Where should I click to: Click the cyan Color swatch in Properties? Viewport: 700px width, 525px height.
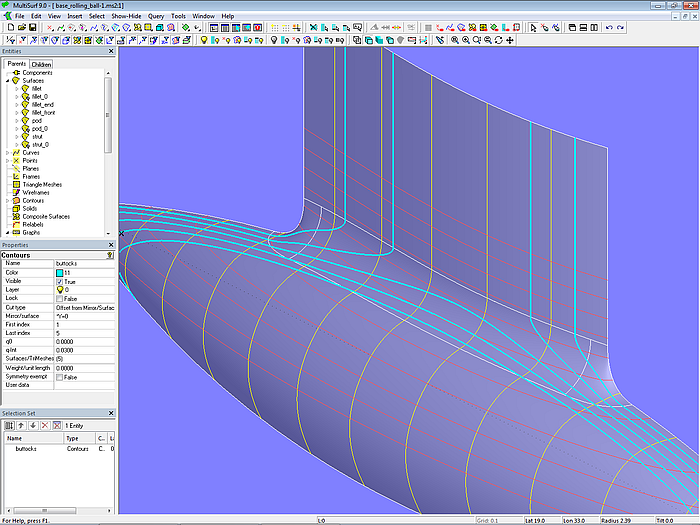[x=60, y=272]
